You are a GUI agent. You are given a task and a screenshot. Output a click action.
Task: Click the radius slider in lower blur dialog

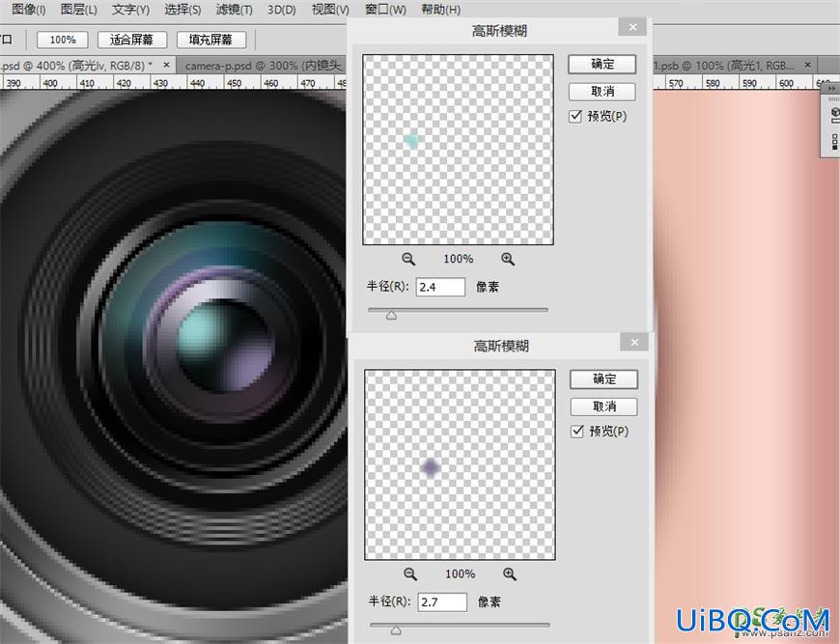point(460,626)
